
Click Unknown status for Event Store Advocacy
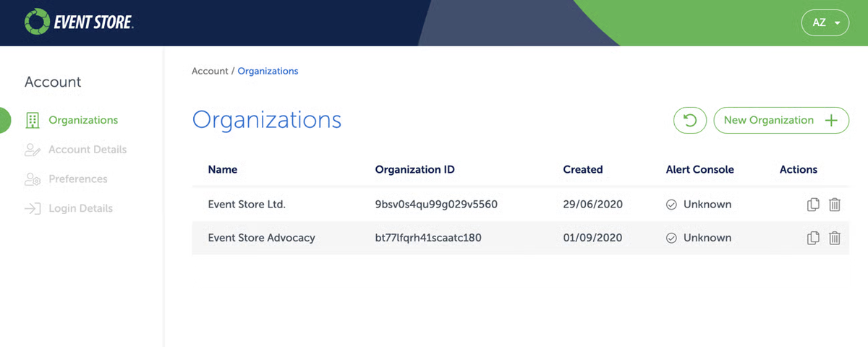707,237
